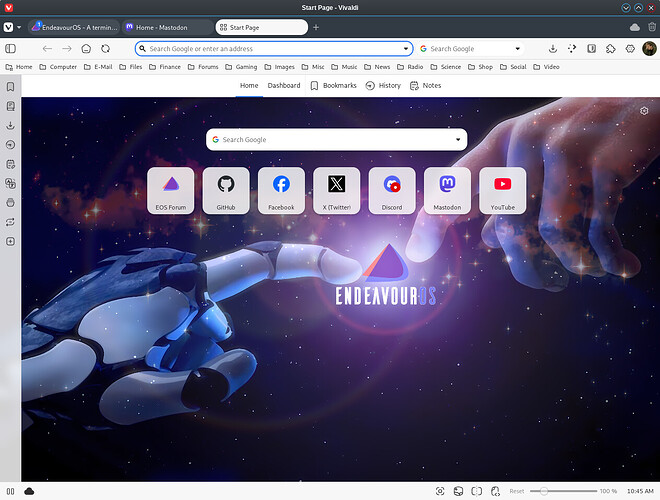Open the X (Twitter) speed dial
The image size is (660, 500).
coord(337,191)
